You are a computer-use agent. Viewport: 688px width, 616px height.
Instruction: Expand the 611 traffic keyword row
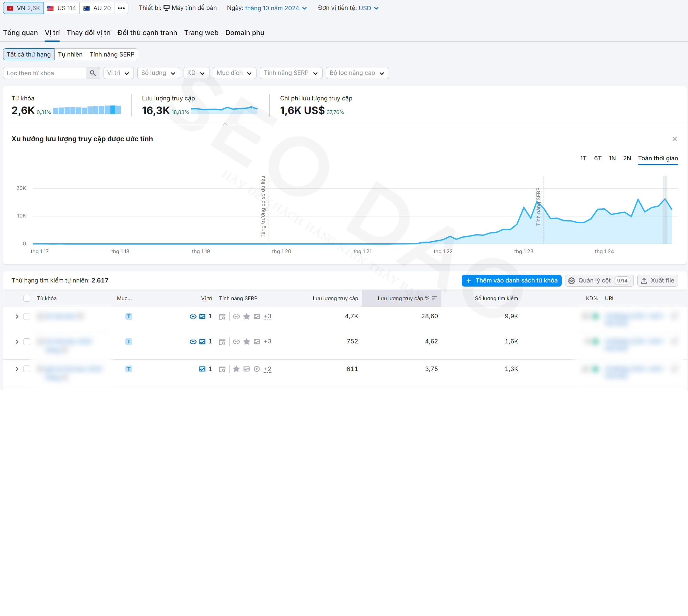click(17, 369)
